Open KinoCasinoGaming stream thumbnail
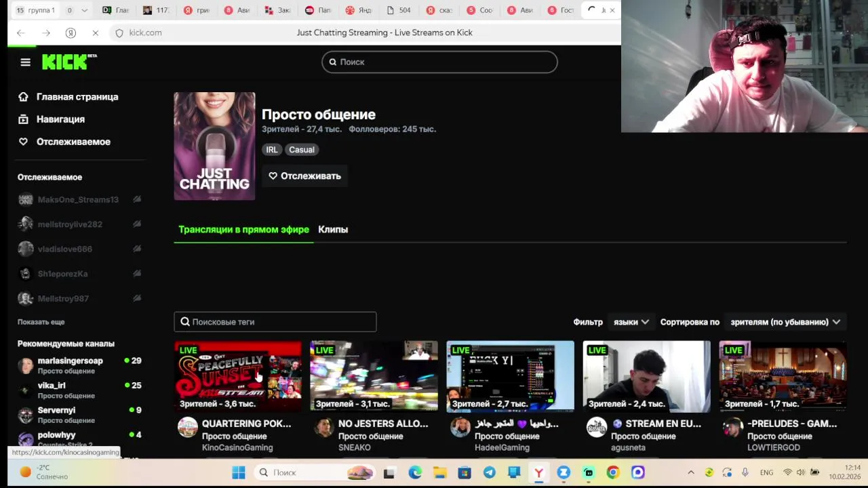868x488 pixels. (238, 376)
